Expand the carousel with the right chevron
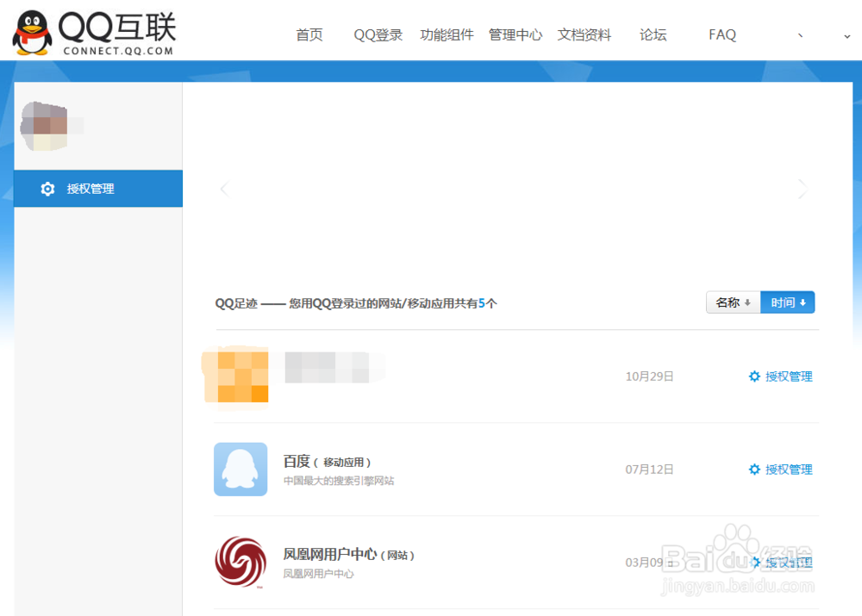This screenshot has width=862, height=616. (802, 189)
